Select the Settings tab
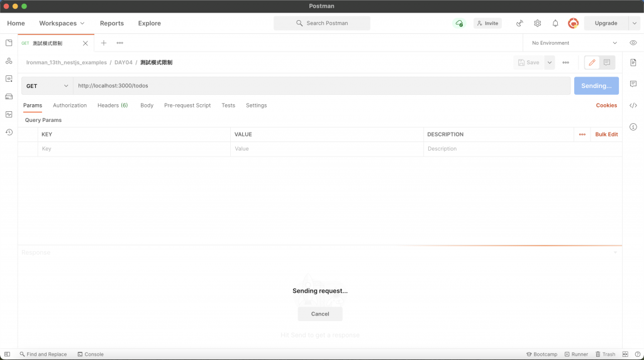 [x=257, y=106]
